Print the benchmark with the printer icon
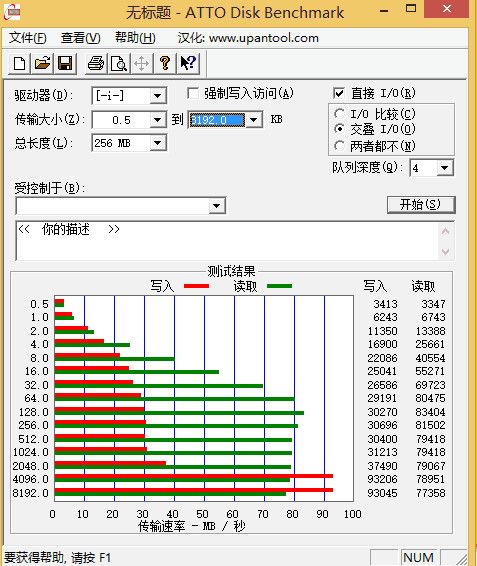Viewport: 477px width, 566px height. point(96,64)
